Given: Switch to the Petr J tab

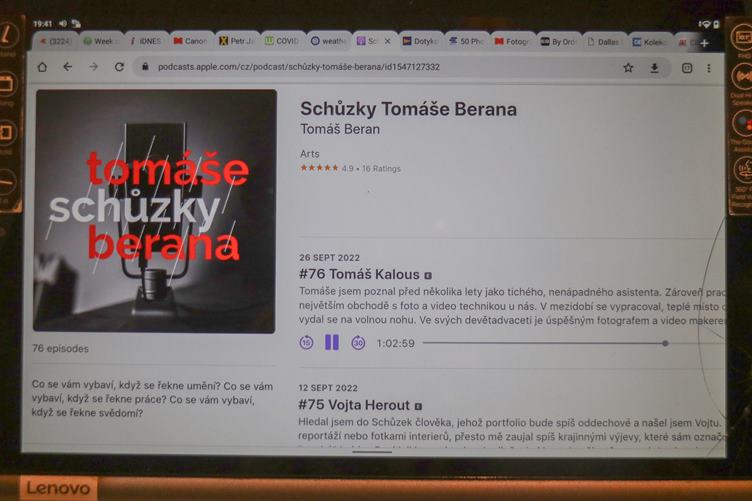Looking at the screenshot, I should pos(236,41).
